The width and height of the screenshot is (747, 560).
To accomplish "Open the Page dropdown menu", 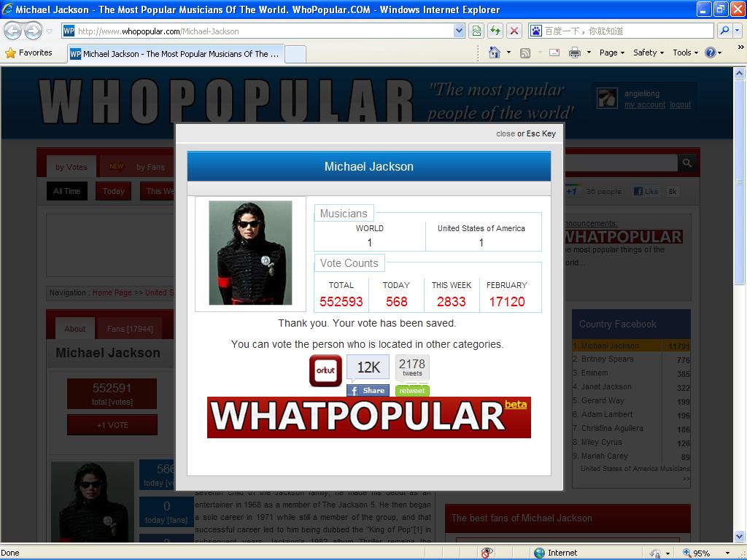I will click(611, 52).
